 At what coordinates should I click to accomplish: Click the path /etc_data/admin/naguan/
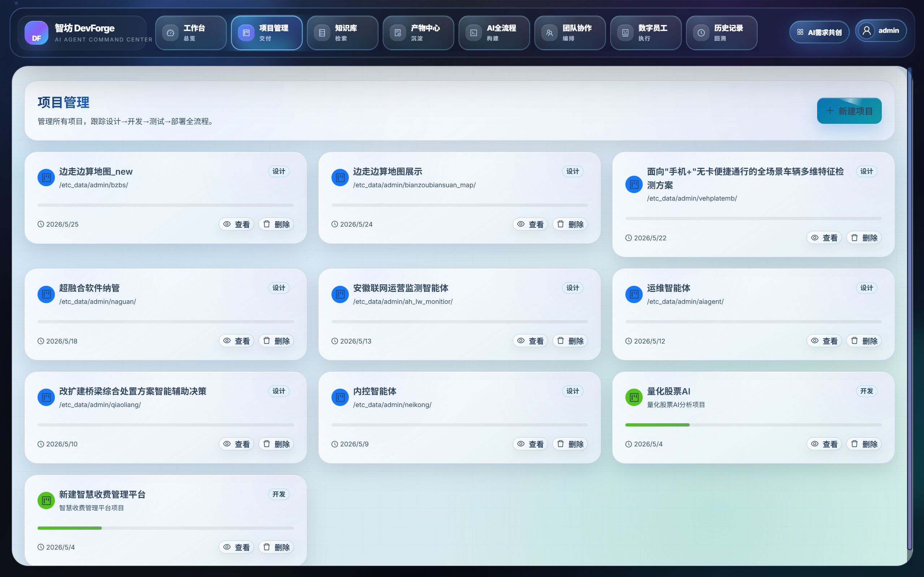point(97,301)
